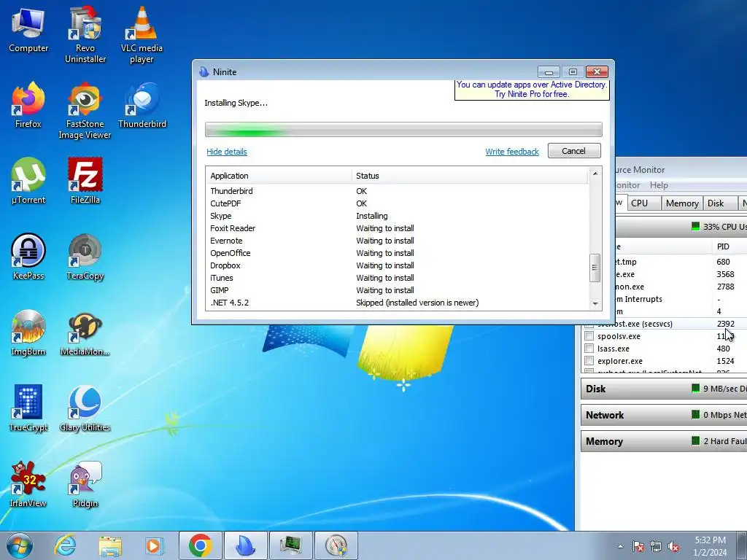The height and width of the screenshot is (560, 747).
Task: Select the MediaMonkey desktop shortcut
Action: point(85,333)
